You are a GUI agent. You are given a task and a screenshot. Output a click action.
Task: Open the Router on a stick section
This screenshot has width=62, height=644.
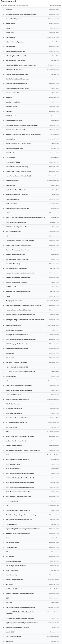coord(31,204)
